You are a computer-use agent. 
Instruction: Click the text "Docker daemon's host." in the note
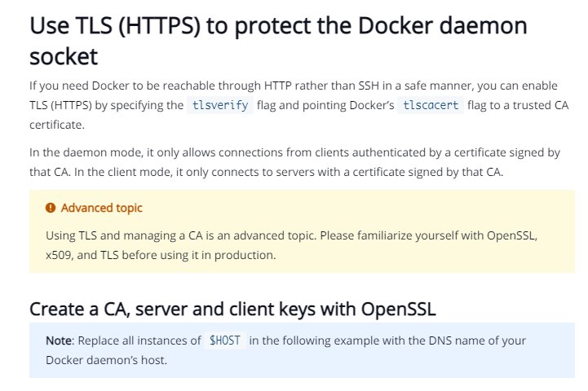click(106, 360)
